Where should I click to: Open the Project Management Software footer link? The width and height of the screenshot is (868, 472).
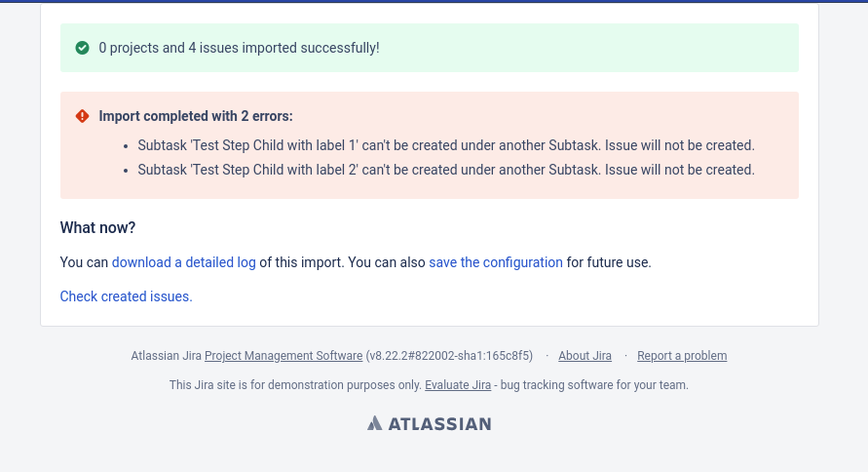tap(283, 356)
